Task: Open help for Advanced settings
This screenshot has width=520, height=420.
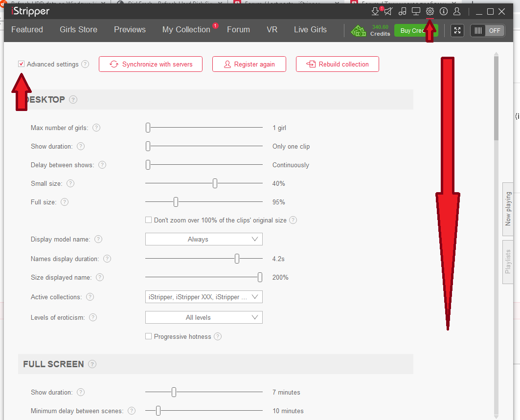Action: [85, 64]
